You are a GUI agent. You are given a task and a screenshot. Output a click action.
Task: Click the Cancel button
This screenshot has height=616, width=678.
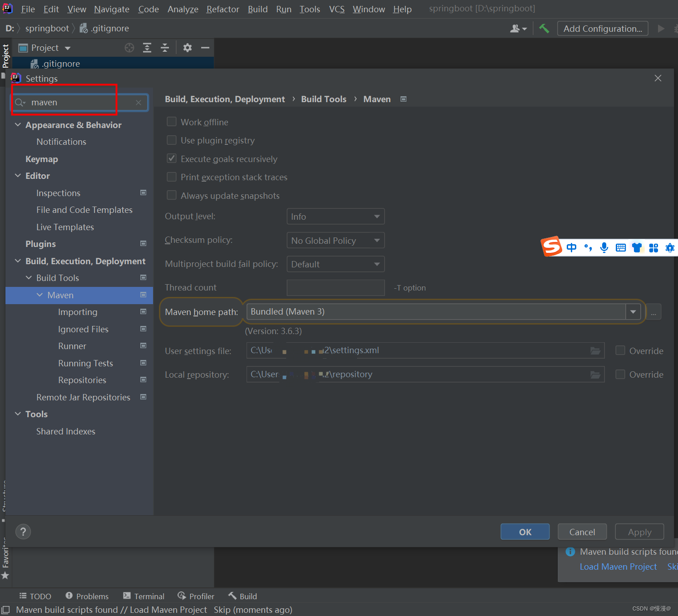582,532
